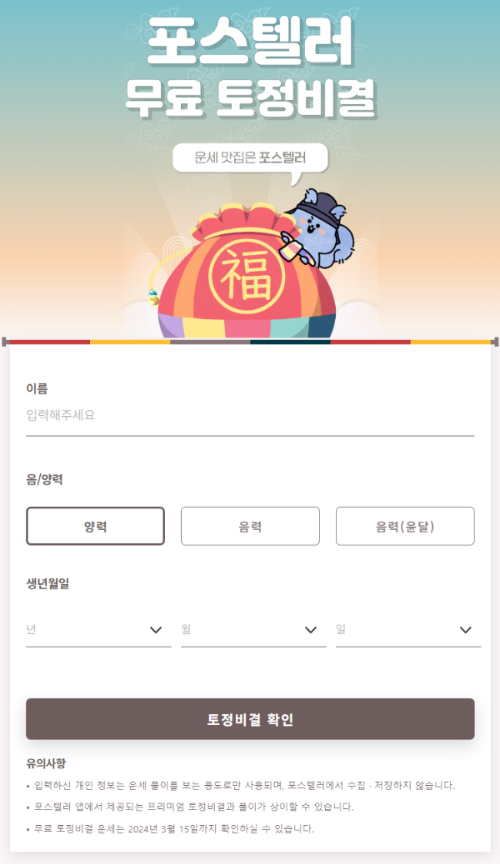
Task: Open the 월 birth month dropdown
Action: coord(254,630)
